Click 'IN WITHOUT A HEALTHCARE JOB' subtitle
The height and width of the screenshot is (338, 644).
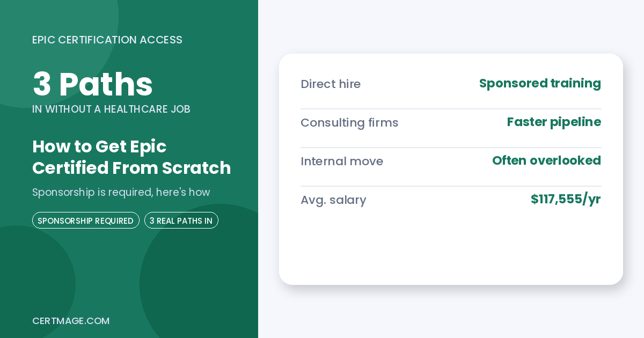[x=111, y=109]
